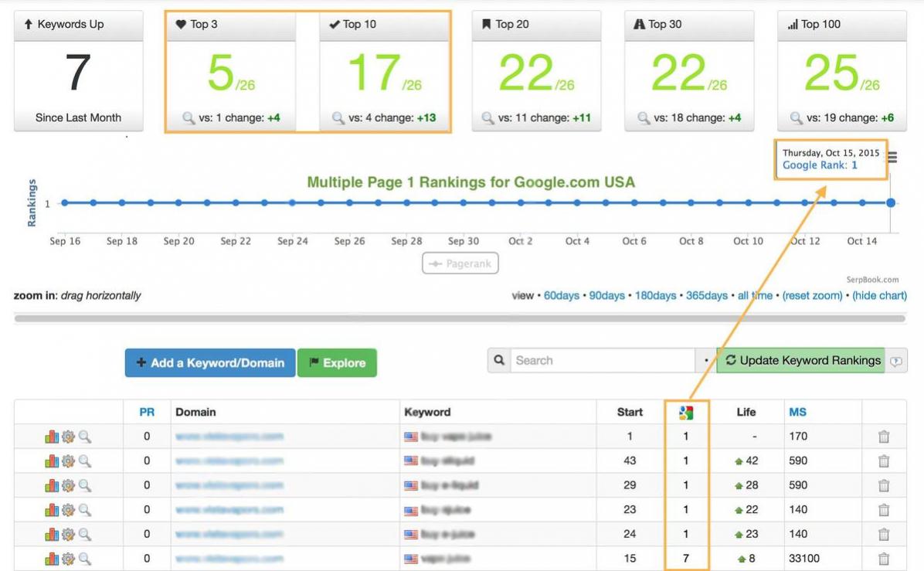Open bar chart icon for Start 43 row

tap(52, 461)
